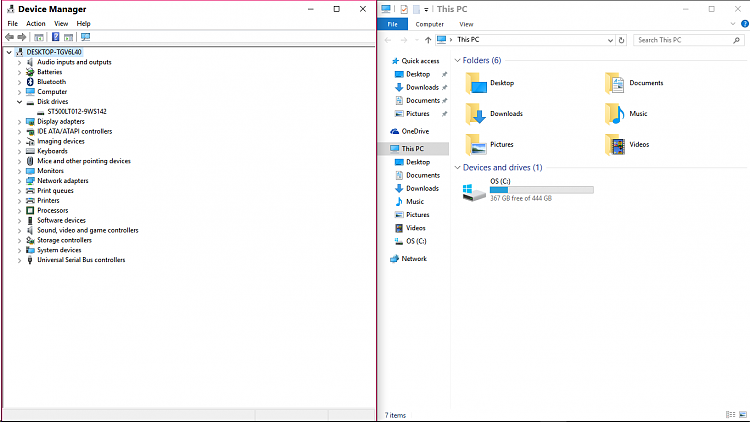750x422 pixels.
Task: Click the Search This PC field
Action: pyautogui.click(x=686, y=41)
